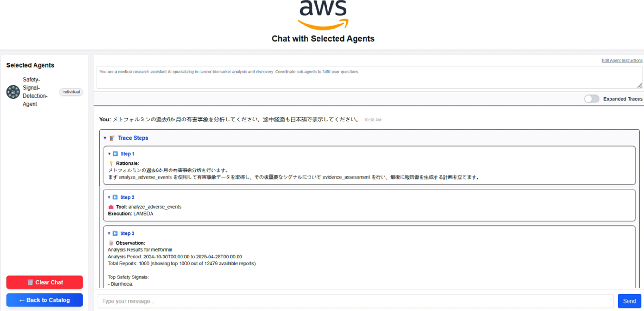This screenshot has width=644, height=311.
Task: Click the Step 3 play icon
Action: pos(115,233)
